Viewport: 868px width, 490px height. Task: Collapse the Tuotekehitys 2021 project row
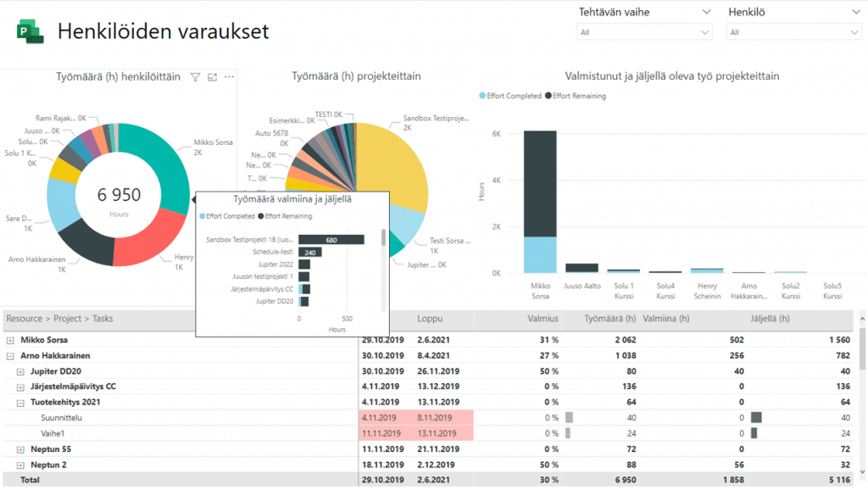point(20,402)
